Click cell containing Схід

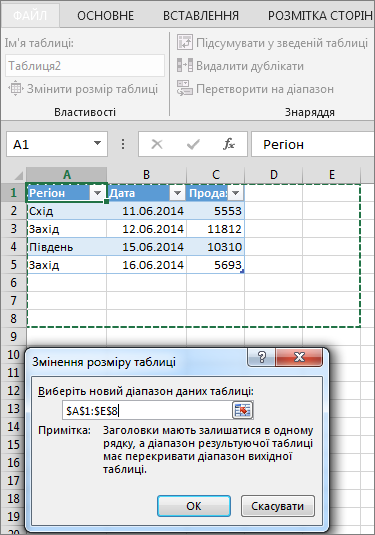[x=67, y=211]
